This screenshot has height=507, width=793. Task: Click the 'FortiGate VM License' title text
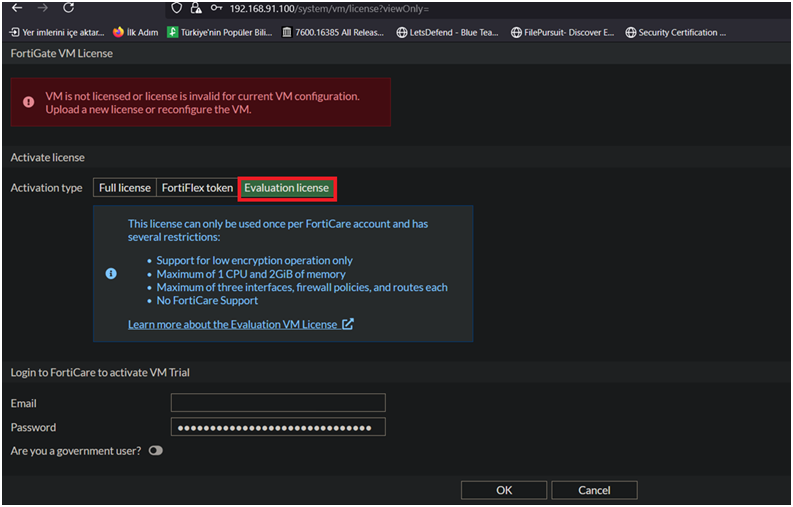point(62,53)
